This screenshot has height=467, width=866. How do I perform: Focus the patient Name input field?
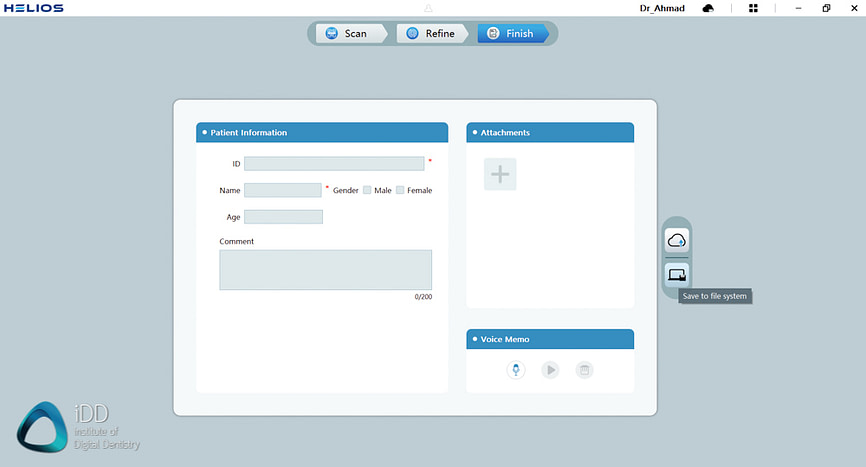(x=282, y=190)
